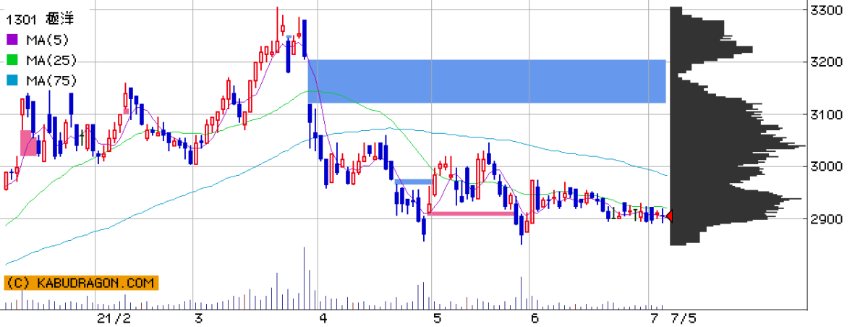Image resolution: width=868 pixels, height=327 pixels.
Task: Click the pink horizontal support line
Action: pyautogui.click(x=472, y=213)
